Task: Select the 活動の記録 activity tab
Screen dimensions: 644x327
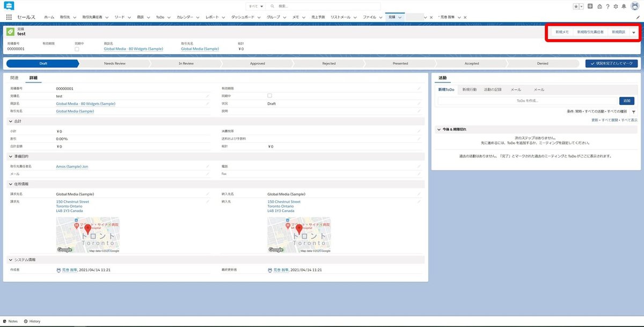Action: (493, 90)
